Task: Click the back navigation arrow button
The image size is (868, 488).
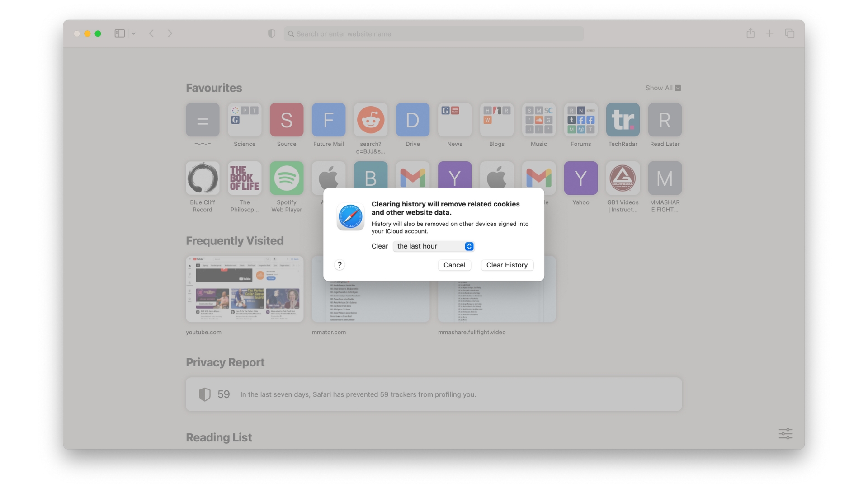Action: pos(151,33)
